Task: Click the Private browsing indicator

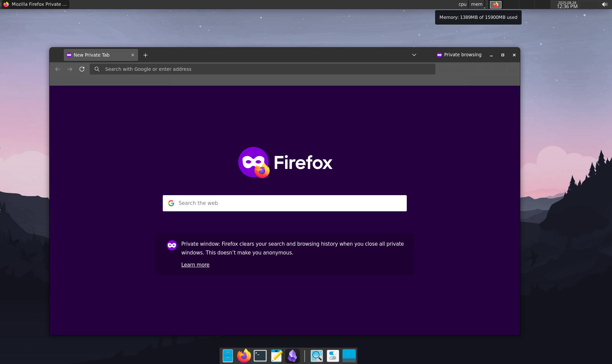Action: (459, 55)
